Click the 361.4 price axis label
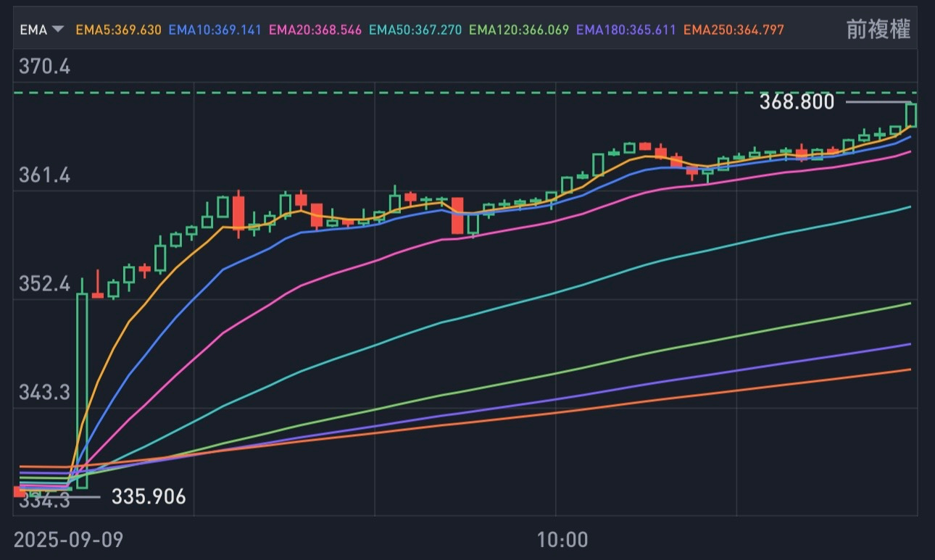935x560 pixels. coord(44,175)
